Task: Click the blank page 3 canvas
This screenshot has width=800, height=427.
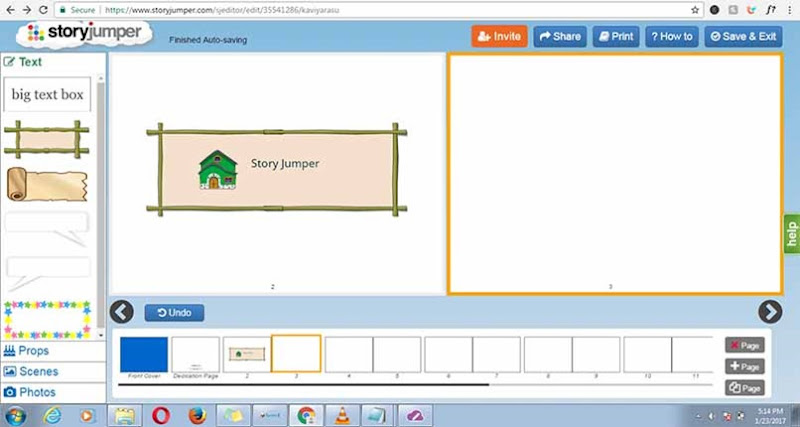Action: click(615, 173)
